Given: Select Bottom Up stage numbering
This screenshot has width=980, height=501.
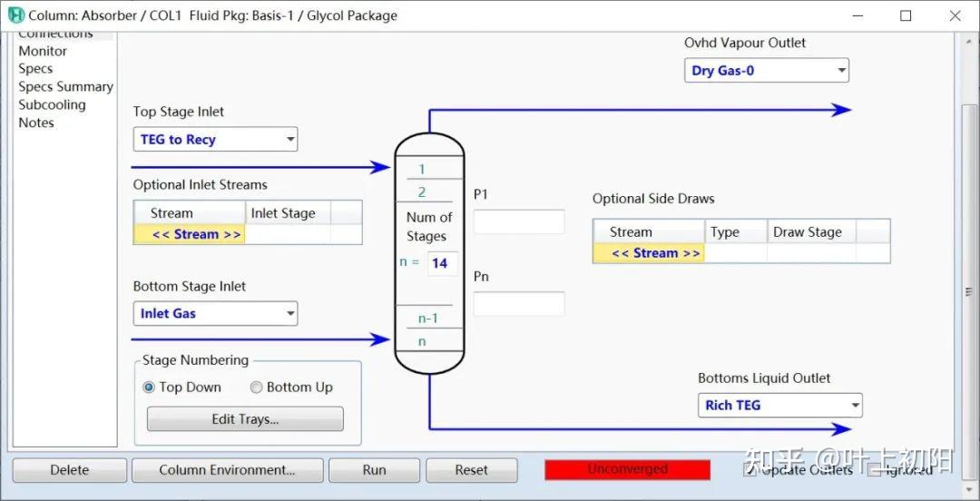Looking at the screenshot, I should coord(256,388).
